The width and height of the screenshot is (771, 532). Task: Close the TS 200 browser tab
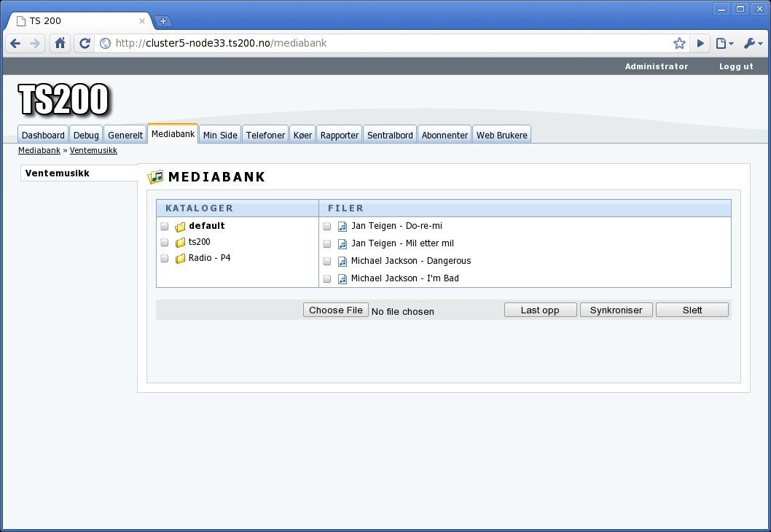(x=142, y=21)
